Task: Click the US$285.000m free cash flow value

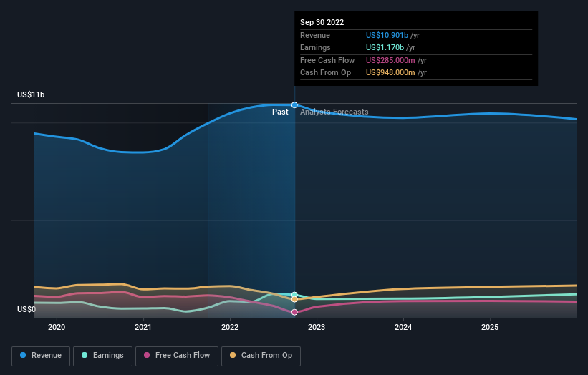Action: click(390, 60)
